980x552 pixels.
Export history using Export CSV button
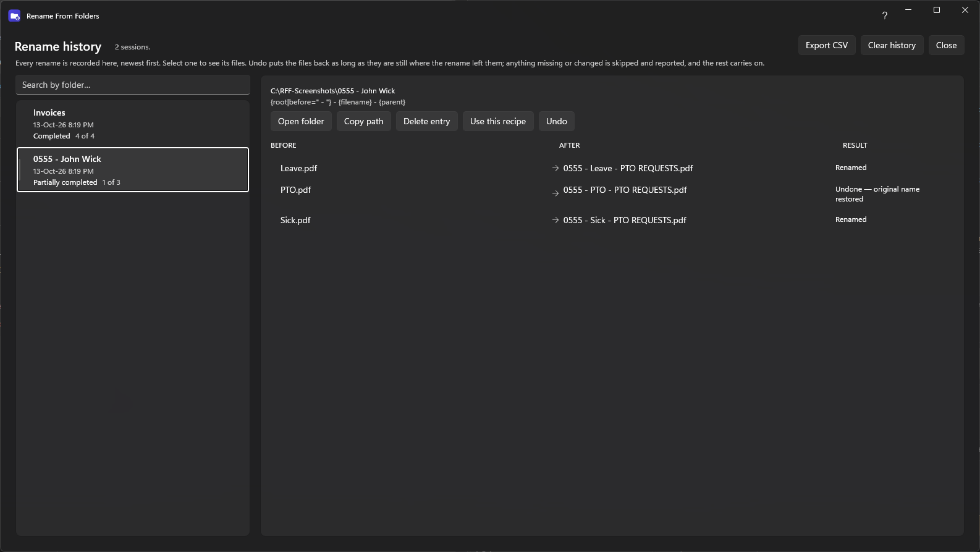click(x=827, y=45)
